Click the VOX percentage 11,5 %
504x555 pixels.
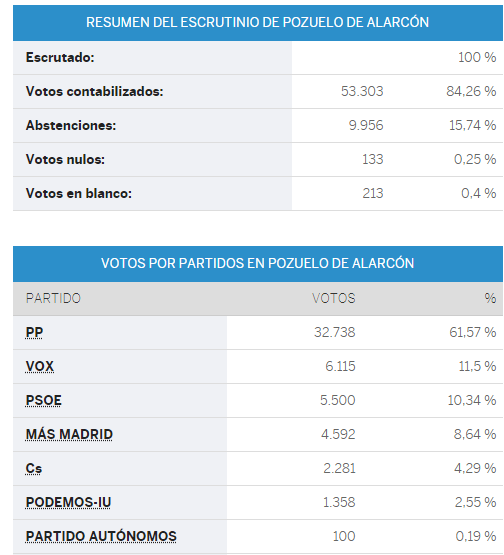[477, 366]
